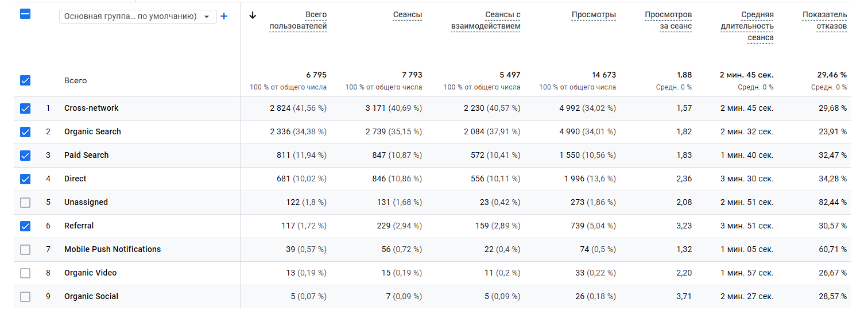868x314 pixels.
Task: Uncheck the Organic Search row checkbox
Action: pyautogui.click(x=25, y=131)
